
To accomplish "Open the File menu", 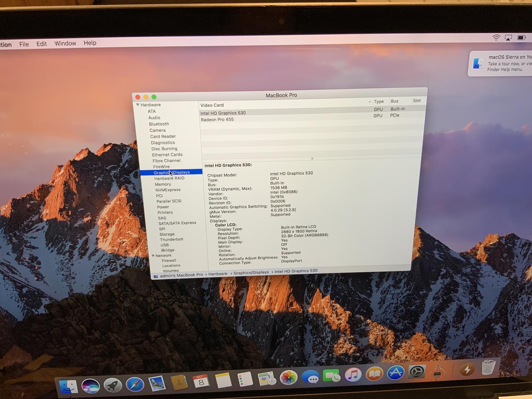I will click(x=24, y=44).
